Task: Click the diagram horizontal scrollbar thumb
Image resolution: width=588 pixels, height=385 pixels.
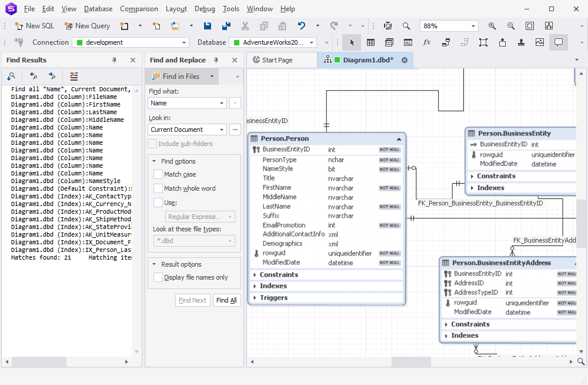Action: (x=411, y=361)
